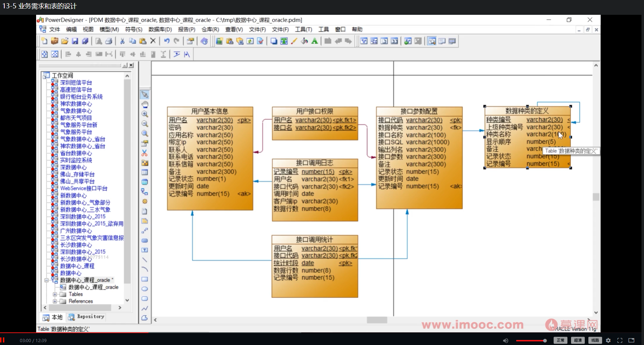The image size is (644, 345).
Task: Expand the Tables folder in the tree
Action: (x=55, y=294)
